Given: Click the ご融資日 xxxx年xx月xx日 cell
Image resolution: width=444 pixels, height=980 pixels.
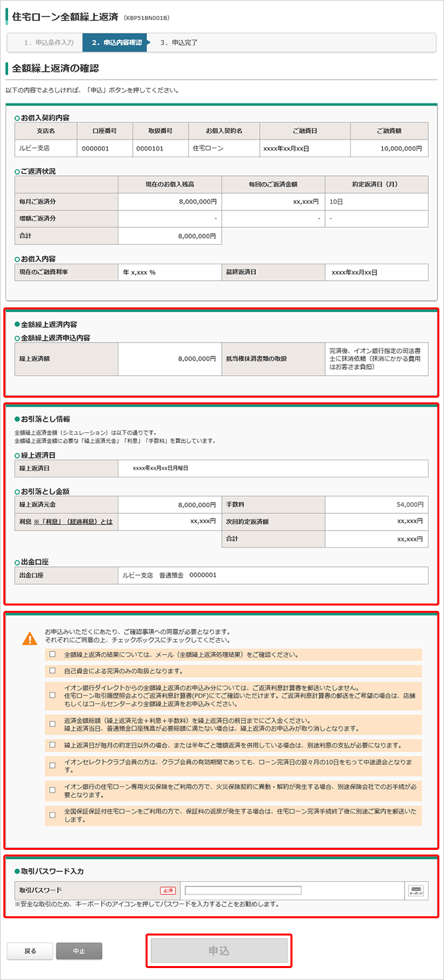Looking at the screenshot, I should coord(305,148).
